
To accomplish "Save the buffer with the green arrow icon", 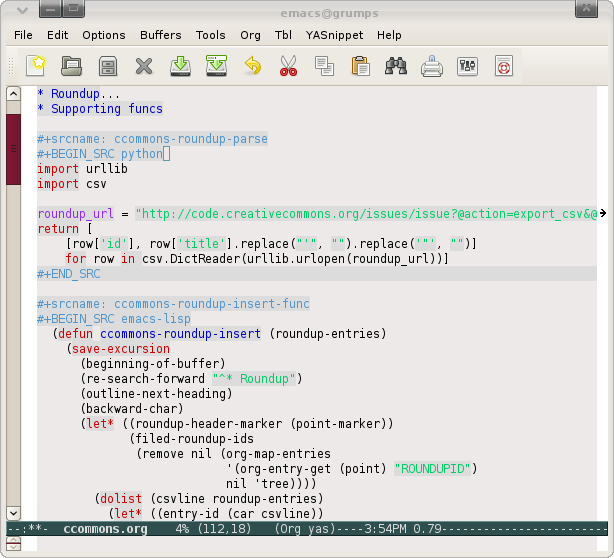I will [x=180, y=66].
